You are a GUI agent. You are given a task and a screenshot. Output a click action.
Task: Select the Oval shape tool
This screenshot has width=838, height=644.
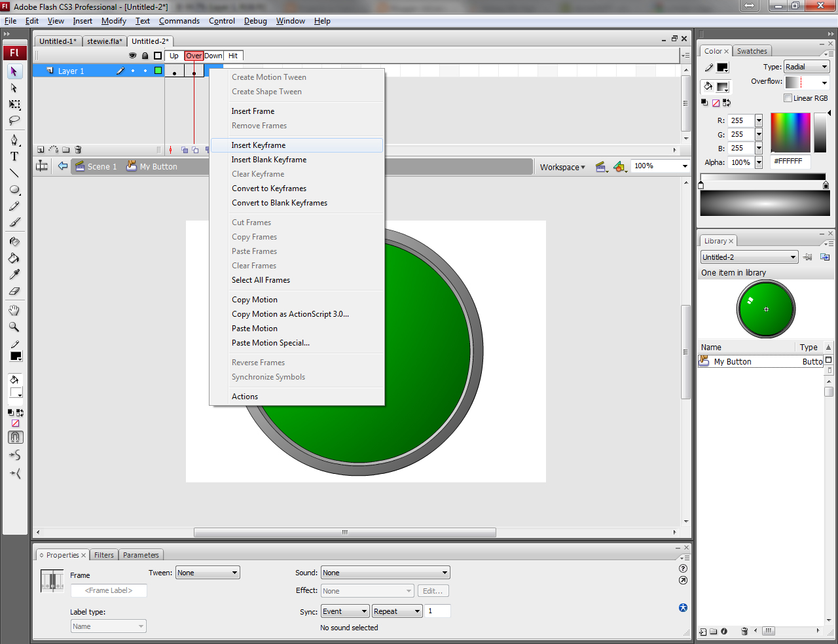pos(14,190)
